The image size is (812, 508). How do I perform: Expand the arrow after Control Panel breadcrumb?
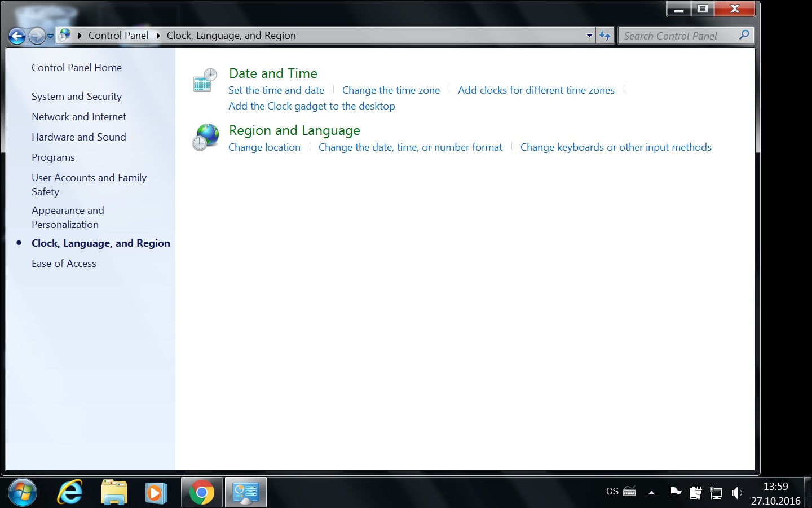(x=158, y=36)
